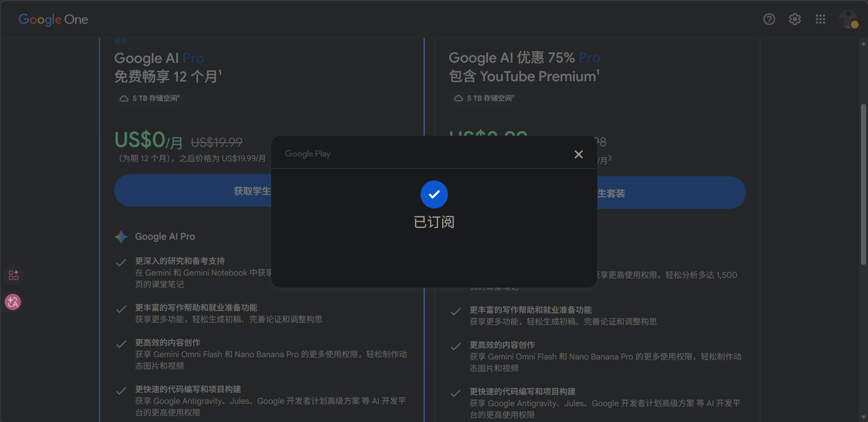
Task: Click the right plan checkmark beside 更快速的代码编写和项目构建
Action: (x=456, y=393)
